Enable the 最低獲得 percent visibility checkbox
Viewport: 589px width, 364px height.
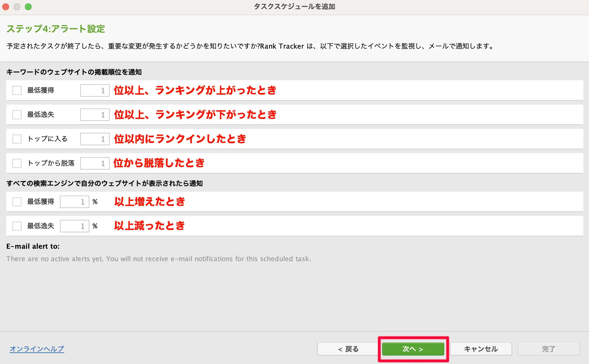click(x=17, y=202)
